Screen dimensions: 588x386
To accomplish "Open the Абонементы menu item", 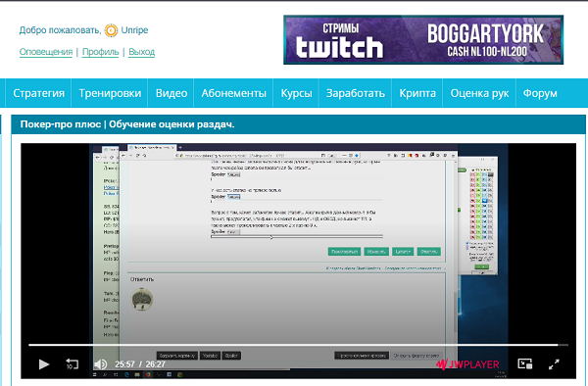I will click(x=233, y=93).
